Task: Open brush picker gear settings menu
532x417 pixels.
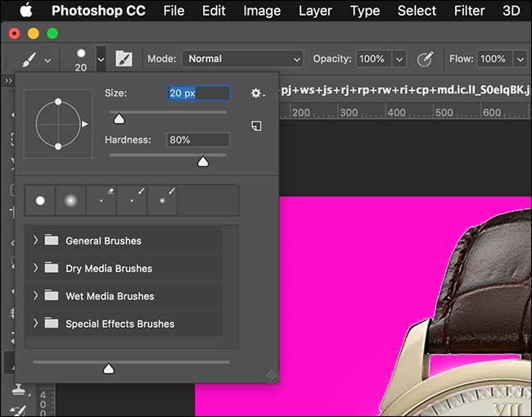Action: [257, 93]
